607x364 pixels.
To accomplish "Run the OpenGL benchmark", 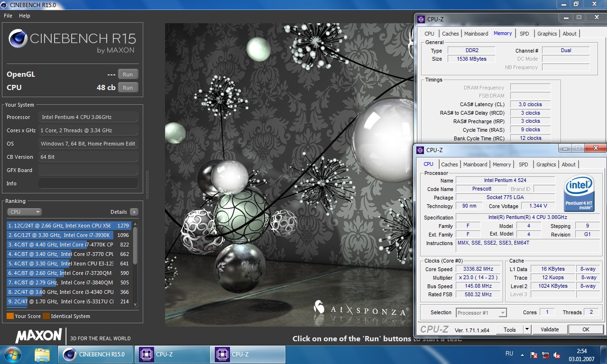I will 128,74.
